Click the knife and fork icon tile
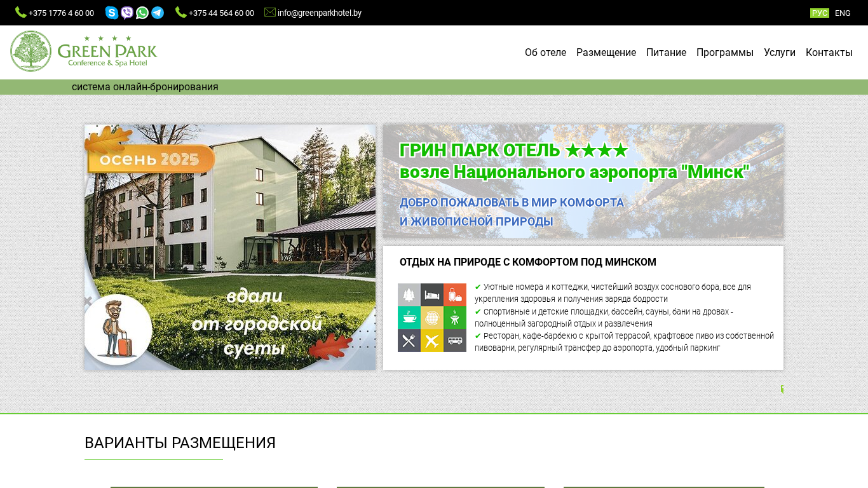The width and height of the screenshot is (868, 488). [x=409, y=341]
